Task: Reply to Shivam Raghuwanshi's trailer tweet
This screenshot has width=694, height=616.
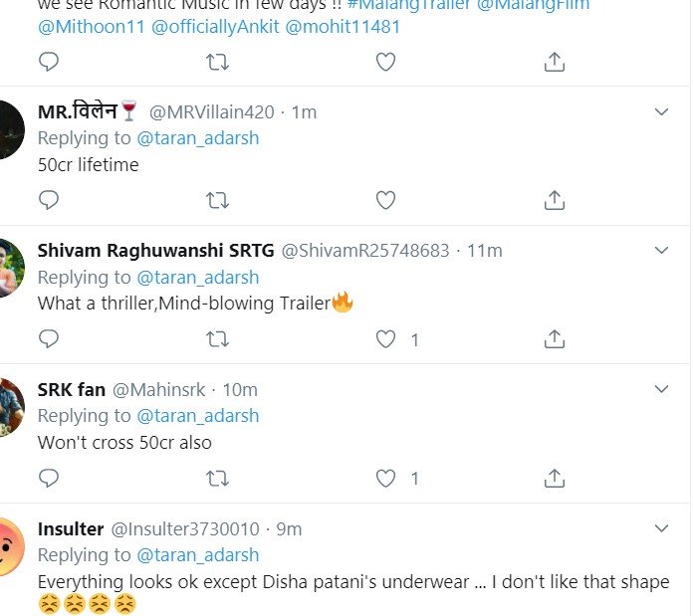Action: click(x=49, y=339)
